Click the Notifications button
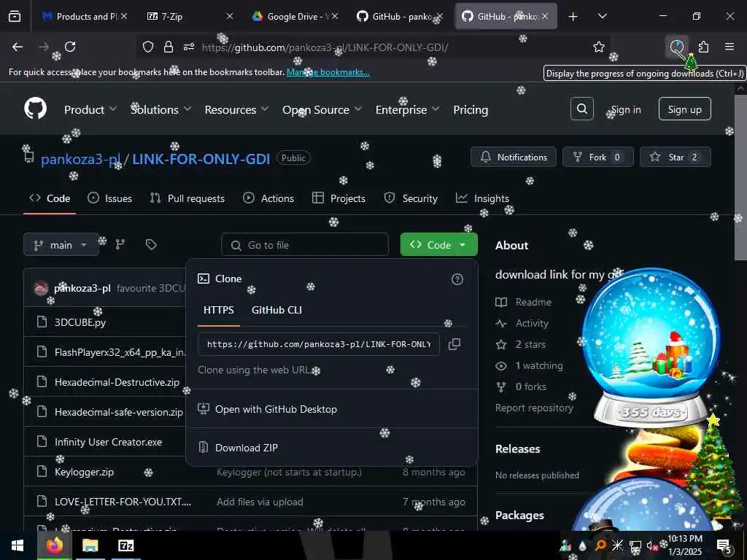The width and height of the screenshot is (747, 560). coord(514,157)
